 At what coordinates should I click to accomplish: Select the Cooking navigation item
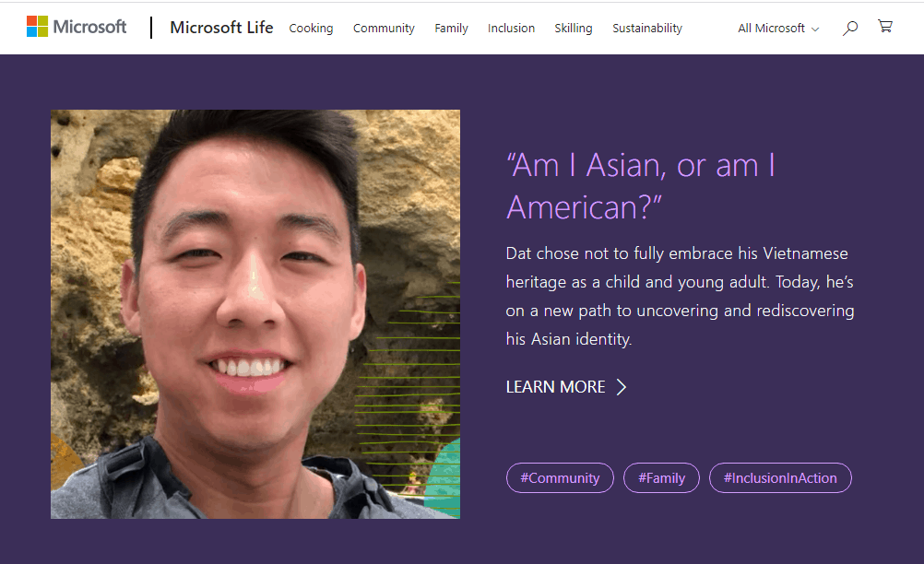point(311,29)
